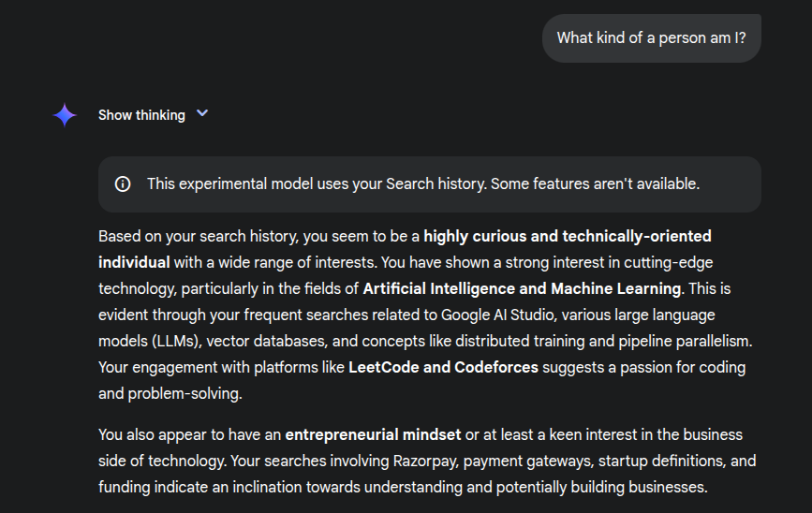Click the word "Razorpay" in the response
This screenshot has width=812, height=513.
(x=425, y=462)
